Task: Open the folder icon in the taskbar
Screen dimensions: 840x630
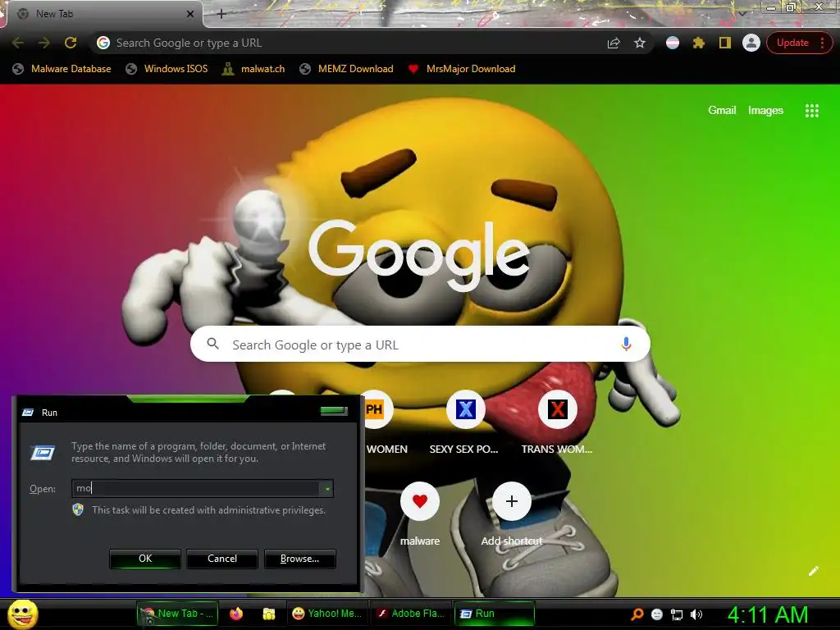Action: (x=269, y=614)
